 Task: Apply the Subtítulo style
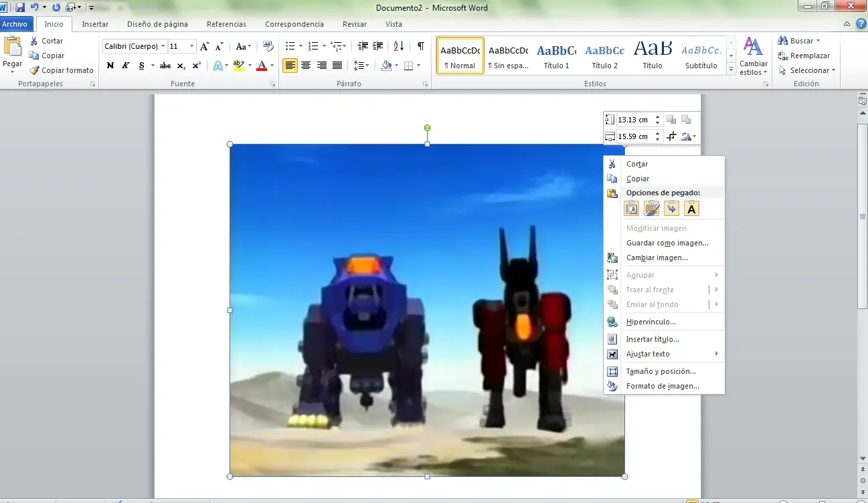click(701, 56)
